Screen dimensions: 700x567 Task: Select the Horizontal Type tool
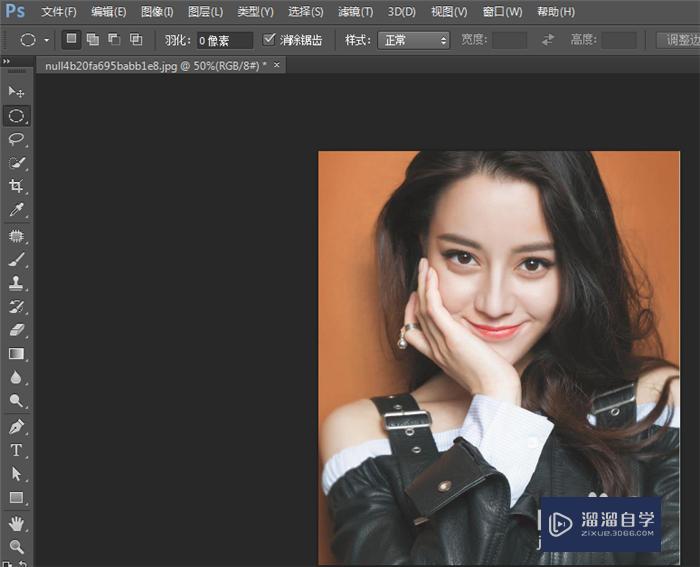16,450
